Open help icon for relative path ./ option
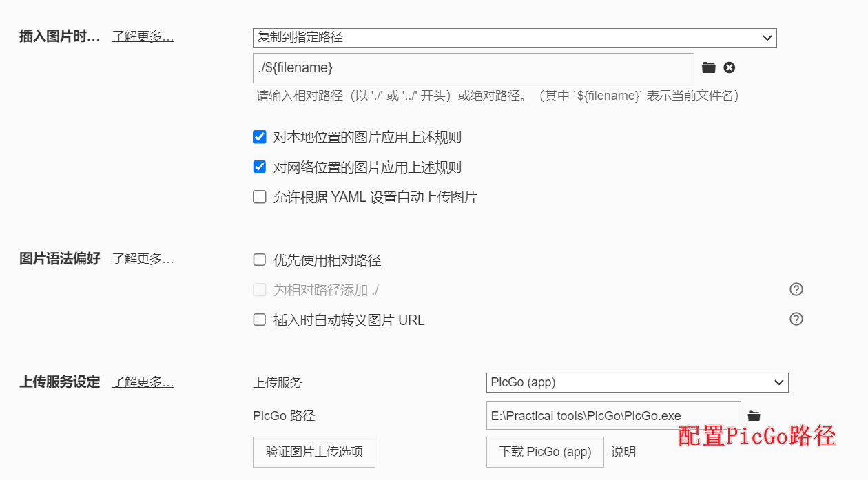 (796, 289)
